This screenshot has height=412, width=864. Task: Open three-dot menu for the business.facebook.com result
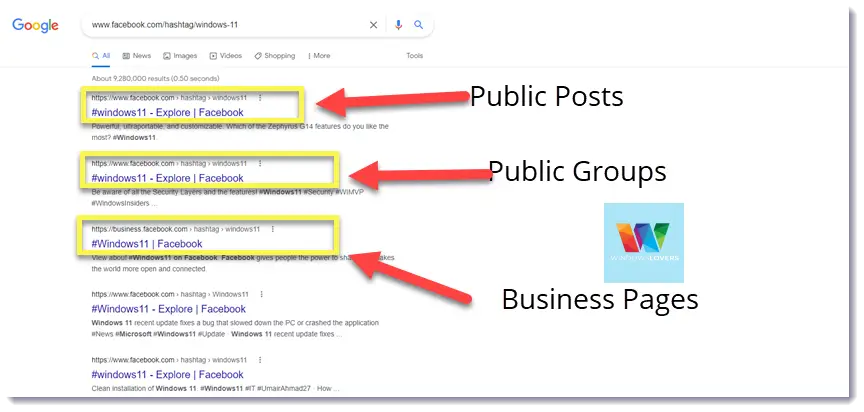(273, 229)
